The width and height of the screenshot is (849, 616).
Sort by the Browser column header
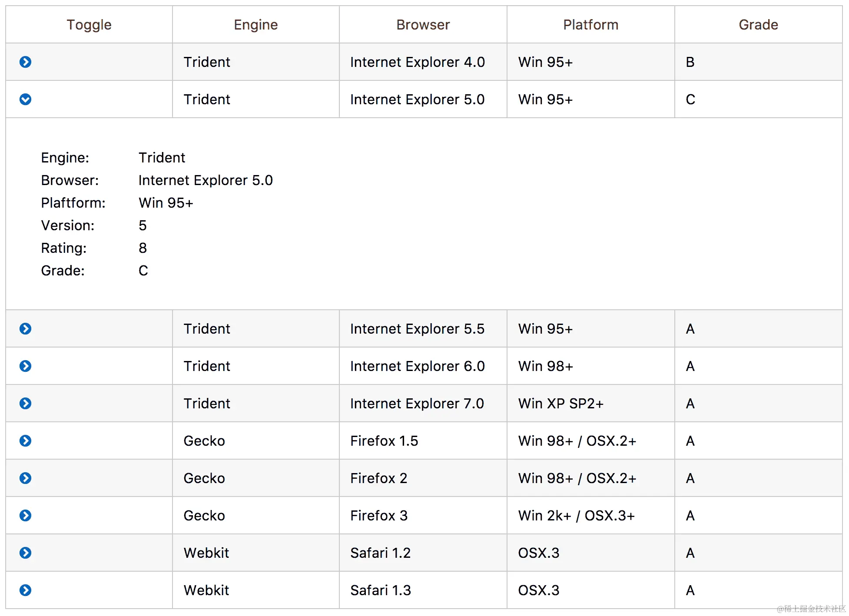423,25
